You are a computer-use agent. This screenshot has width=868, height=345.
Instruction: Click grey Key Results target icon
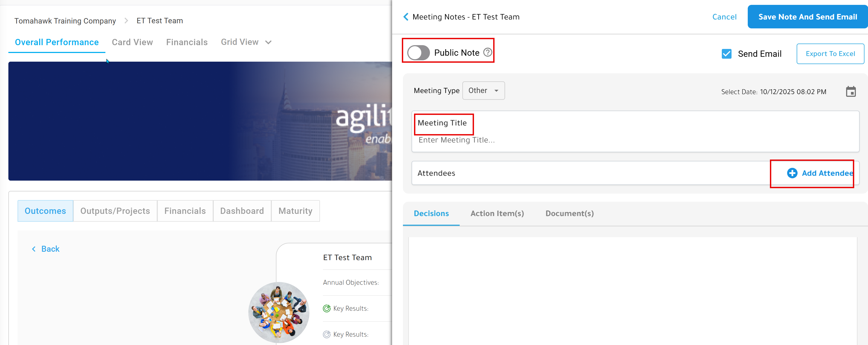click(326, 334)
